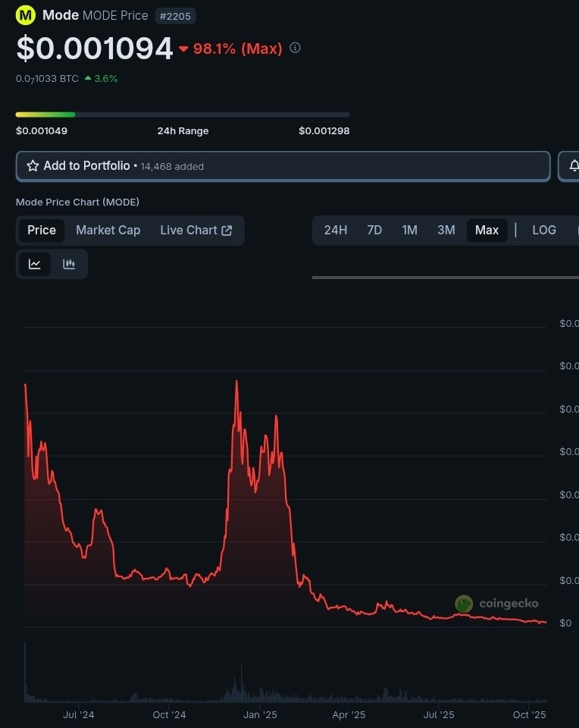579x728 pixels.
Task: Open the Market Cap tab
Action: point(108,230)
